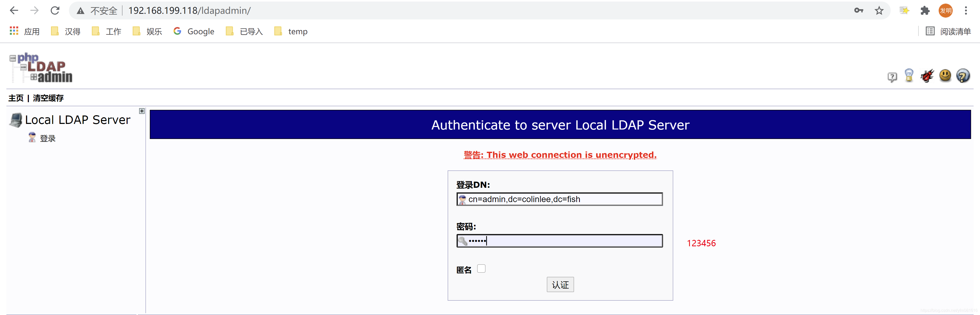Open browser extensions puzzle icon
The width and height of the screenshot is (980, 315).
click(925, 11)
